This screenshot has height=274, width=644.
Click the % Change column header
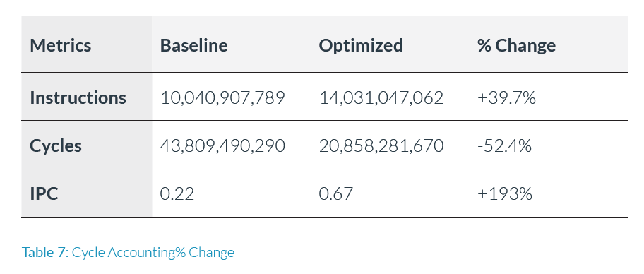pyautogui.click(x=516, y=45)
